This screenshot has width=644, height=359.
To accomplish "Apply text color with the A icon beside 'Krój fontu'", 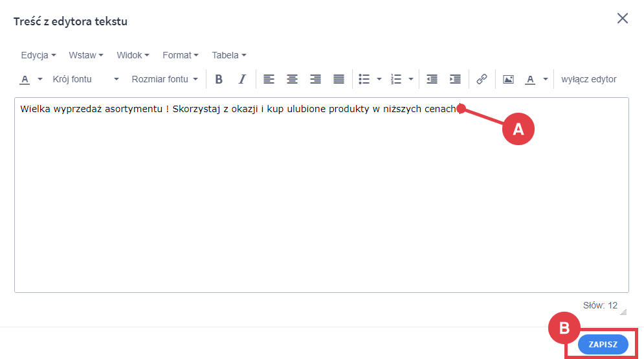I will [x=25, y=79].
